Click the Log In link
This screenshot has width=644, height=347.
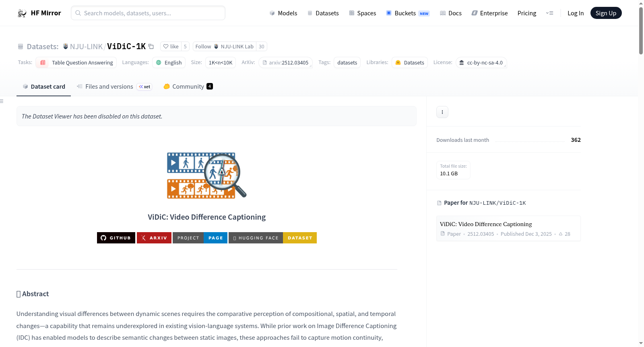pos(576,13)
